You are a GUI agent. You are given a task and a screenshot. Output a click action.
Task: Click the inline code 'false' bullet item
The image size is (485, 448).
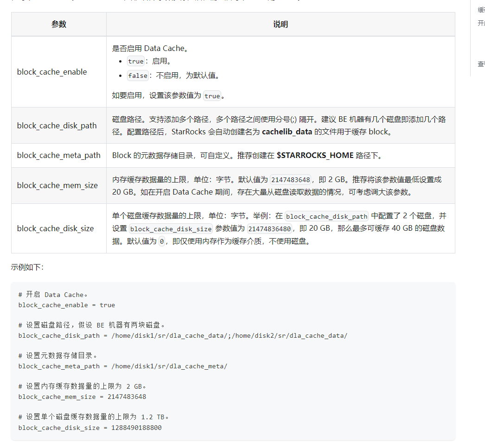click(x=138, y=76)
